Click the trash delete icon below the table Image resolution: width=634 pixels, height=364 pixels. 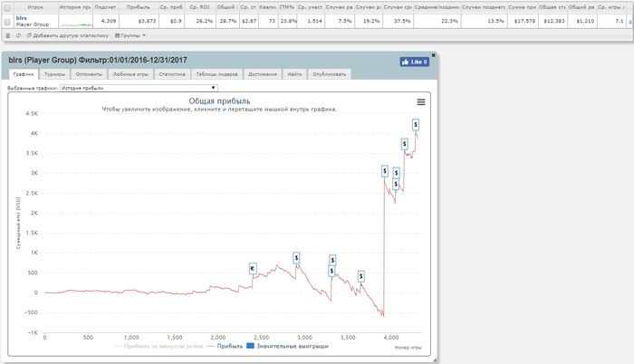(x=7, y=35)
